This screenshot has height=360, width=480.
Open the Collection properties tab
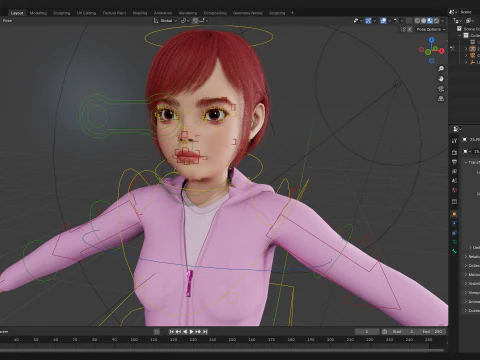click(x=454, y=202)
